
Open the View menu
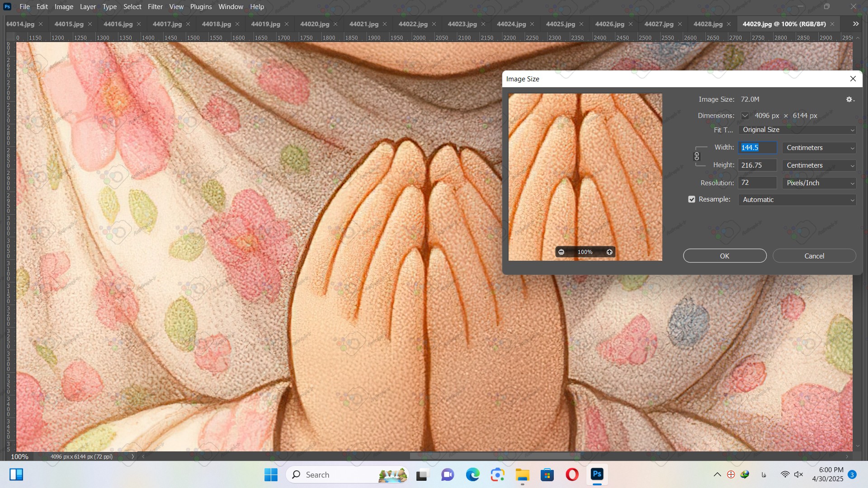(176, 7)
